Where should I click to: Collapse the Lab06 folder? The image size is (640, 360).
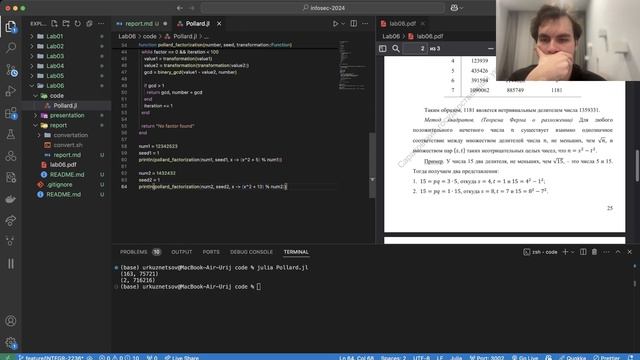[x=32, y=86]
